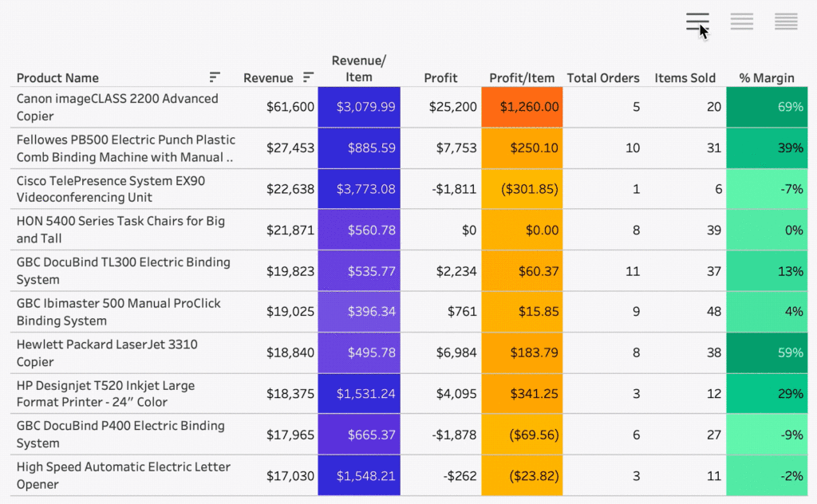Click the $183.79 profit per item cell
The height and width of the screenshot is (504, 817).
pos(522,353)
